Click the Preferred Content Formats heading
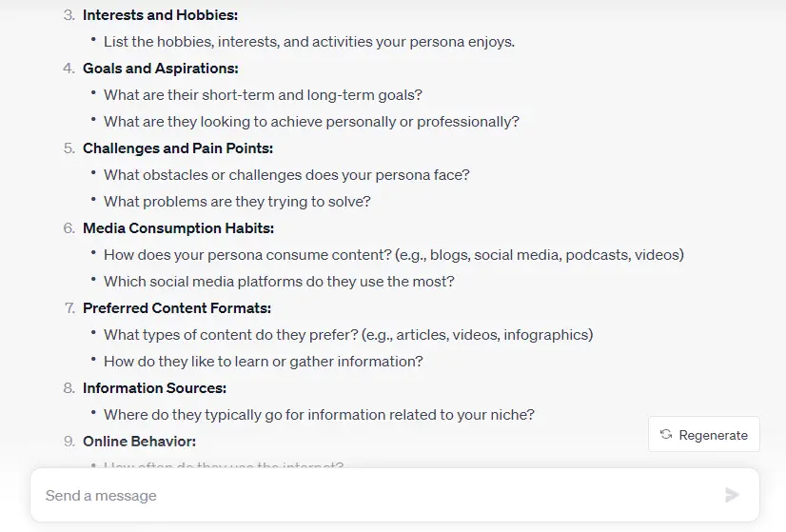The image size is (786, 532). 176,307
